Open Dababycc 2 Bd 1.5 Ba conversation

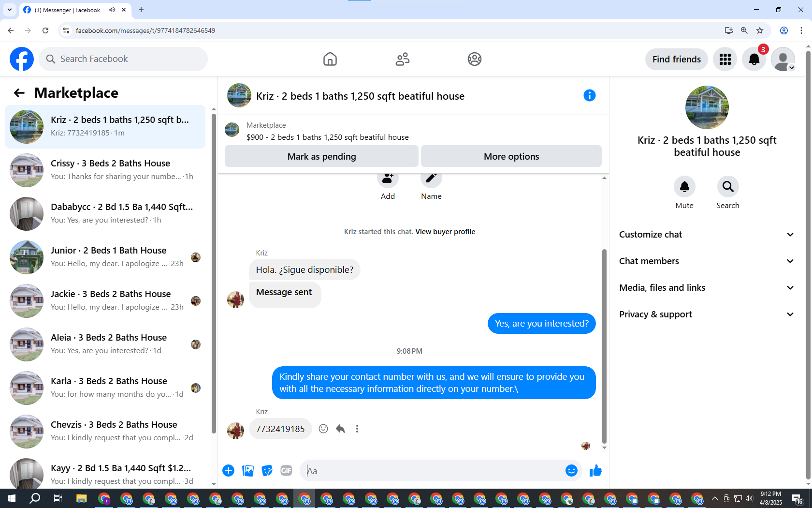[105, 214]
